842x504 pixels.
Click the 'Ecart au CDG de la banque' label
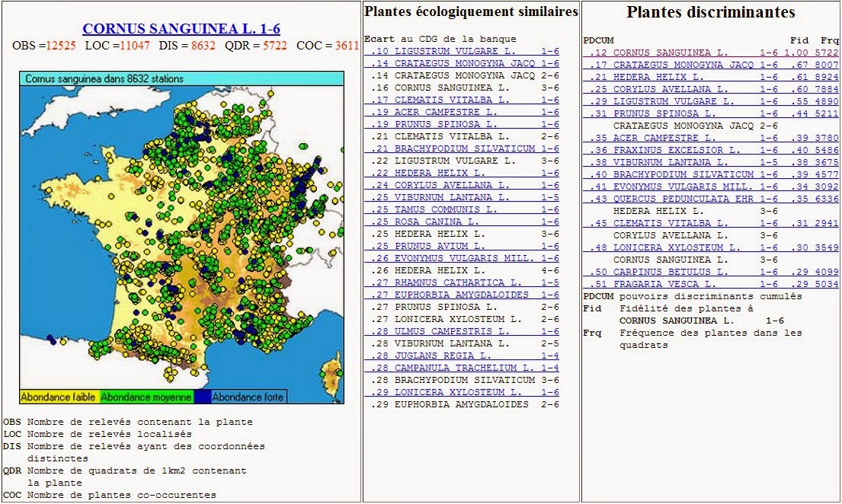(x=440, y=39)
